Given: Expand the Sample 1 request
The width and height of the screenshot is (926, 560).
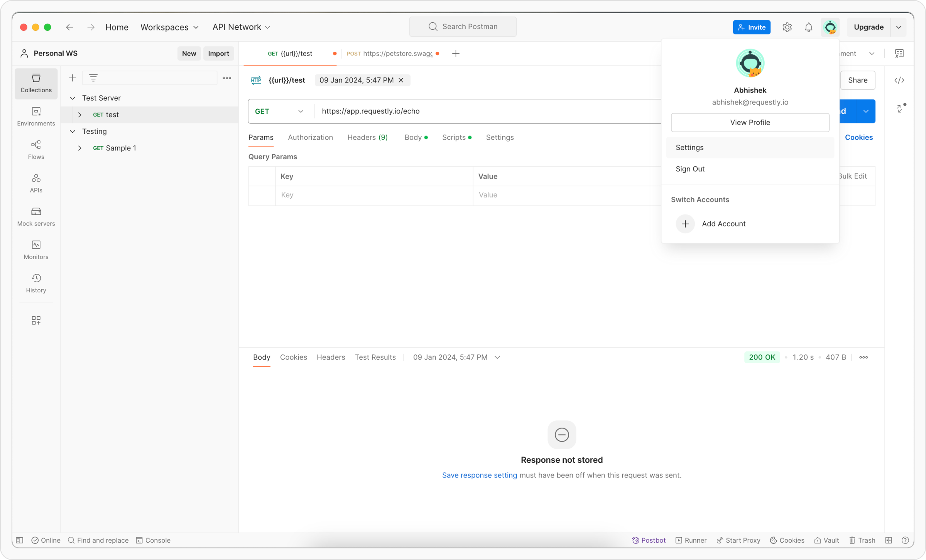Looking at the screenshot, I should (80, 148).
